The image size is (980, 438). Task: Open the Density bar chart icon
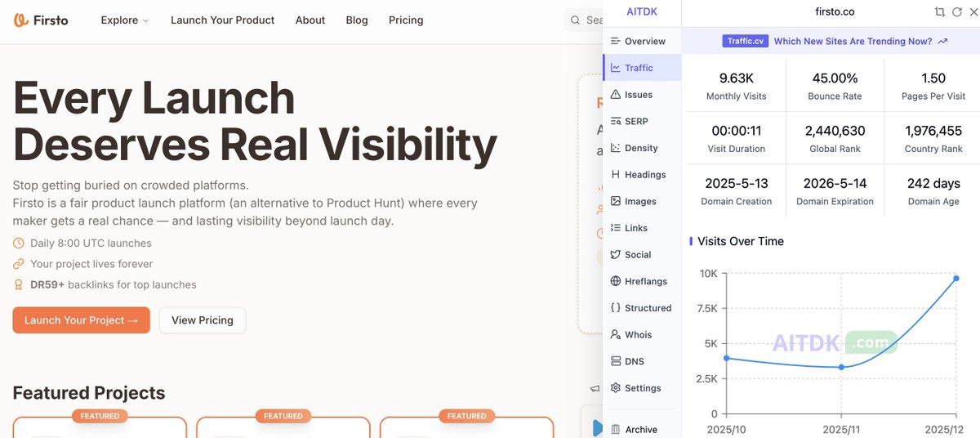click(x=616, y=148)
